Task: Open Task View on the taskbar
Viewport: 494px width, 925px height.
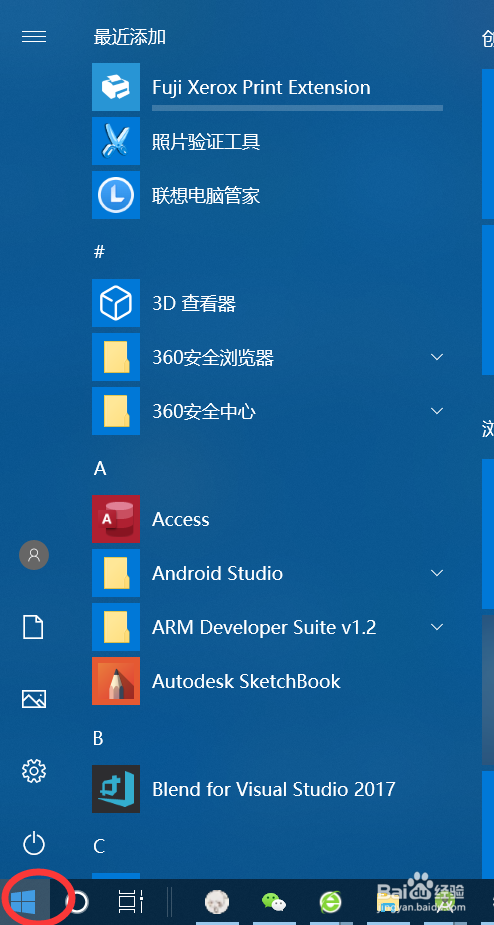Action: (130, 901)
